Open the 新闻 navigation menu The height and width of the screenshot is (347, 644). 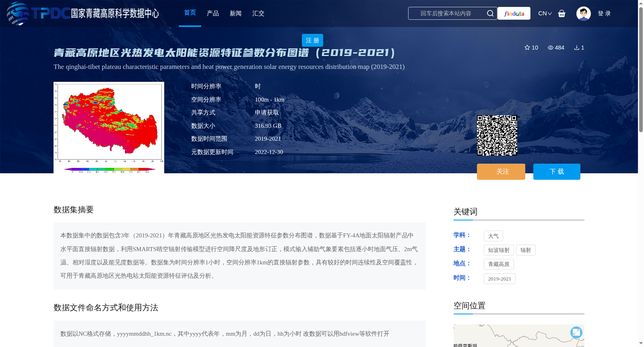click(235, 13)
